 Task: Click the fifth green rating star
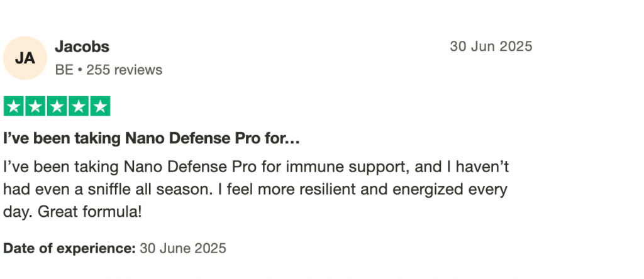(99, 106)
